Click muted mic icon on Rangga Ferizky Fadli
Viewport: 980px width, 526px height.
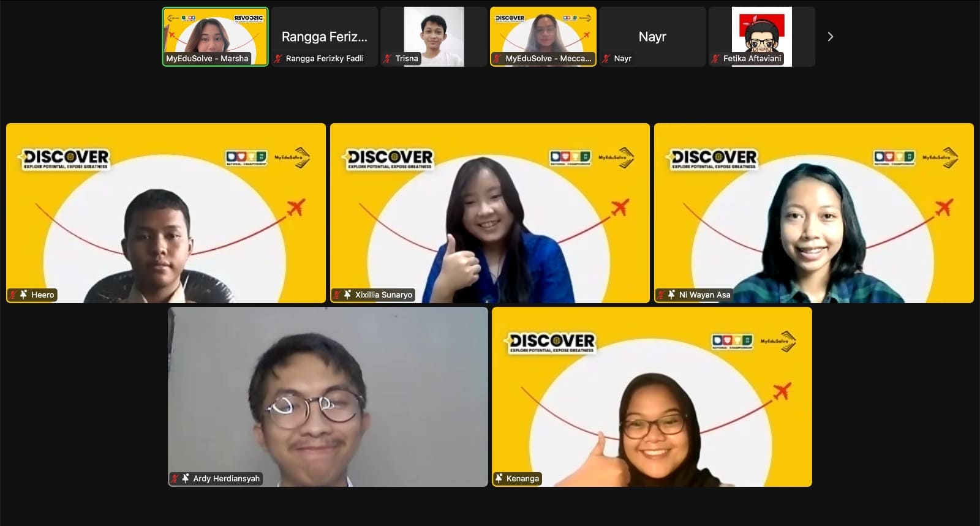(278, 59)
